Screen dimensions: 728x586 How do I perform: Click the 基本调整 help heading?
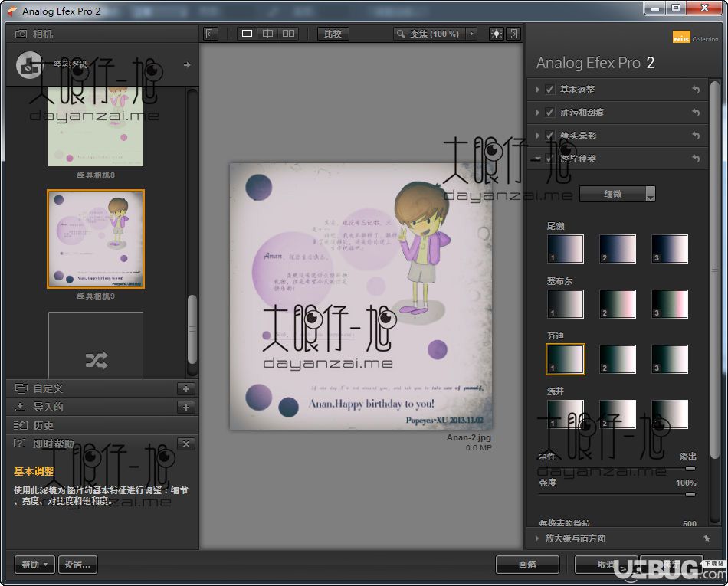[x=34, y=471]
